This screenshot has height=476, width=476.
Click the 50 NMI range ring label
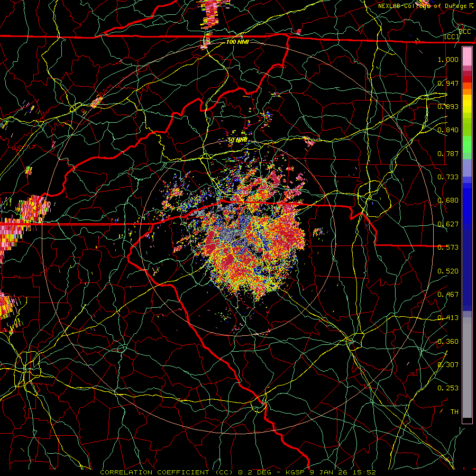pos(237,140)
